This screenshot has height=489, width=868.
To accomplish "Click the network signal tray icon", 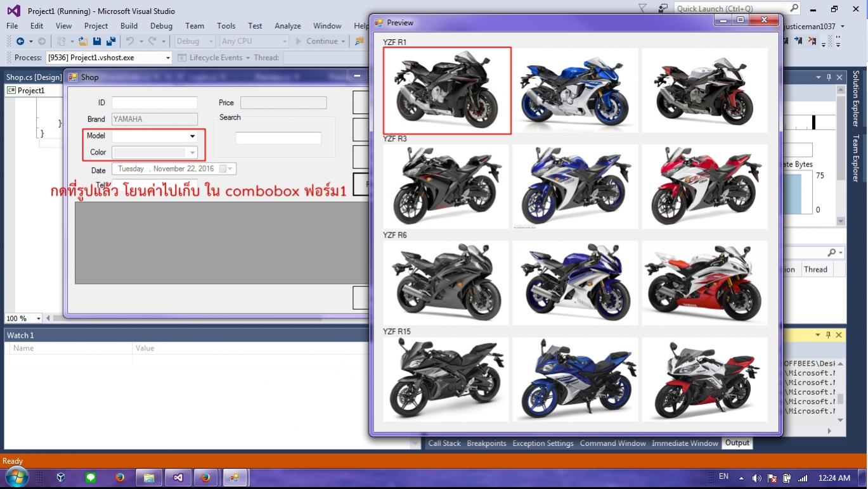I will click(803, 478).
